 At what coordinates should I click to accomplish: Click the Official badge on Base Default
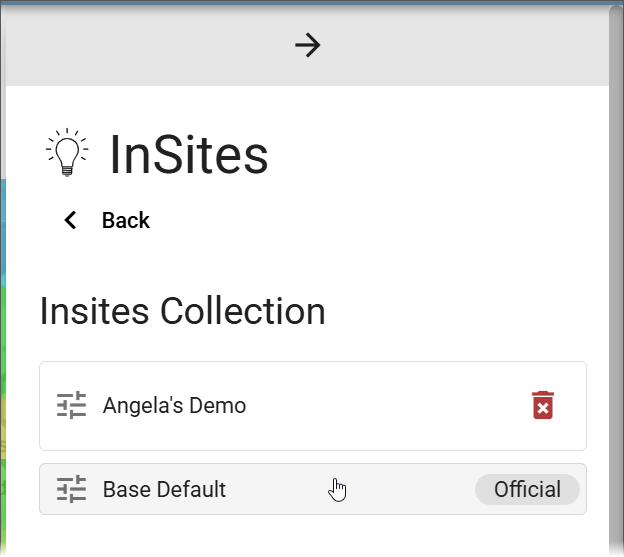527,489
